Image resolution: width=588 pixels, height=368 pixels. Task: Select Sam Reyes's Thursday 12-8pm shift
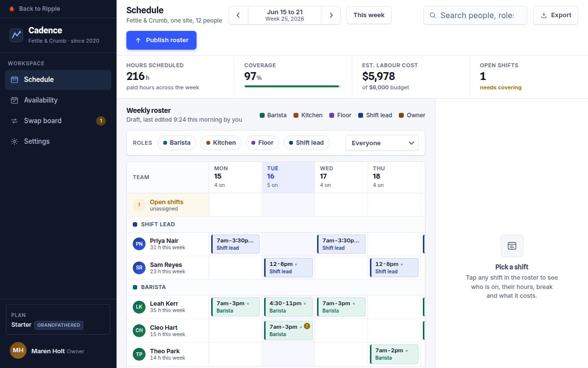(x=394, y=267)
